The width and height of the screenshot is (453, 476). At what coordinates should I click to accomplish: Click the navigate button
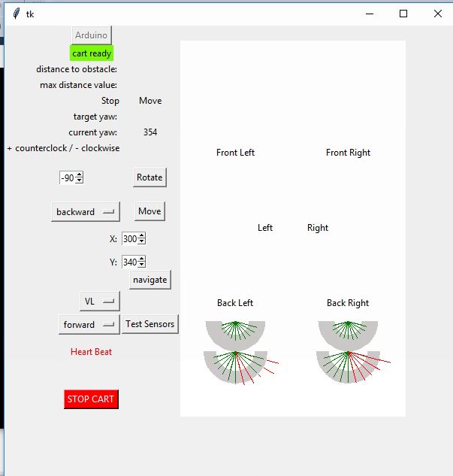150,280
